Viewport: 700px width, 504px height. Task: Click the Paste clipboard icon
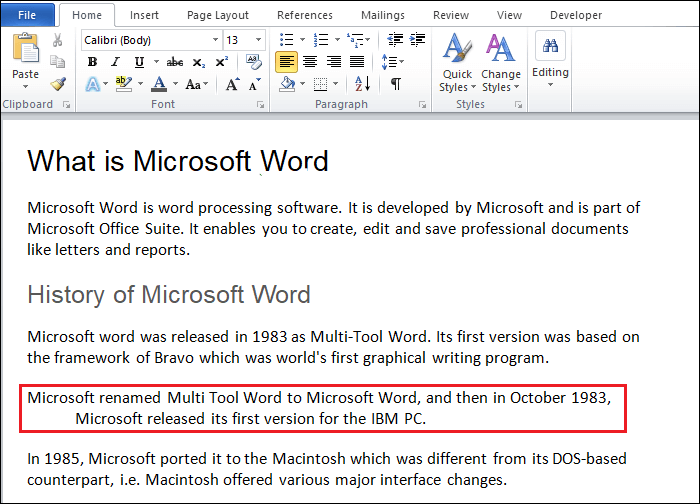(x=25, y=47)
